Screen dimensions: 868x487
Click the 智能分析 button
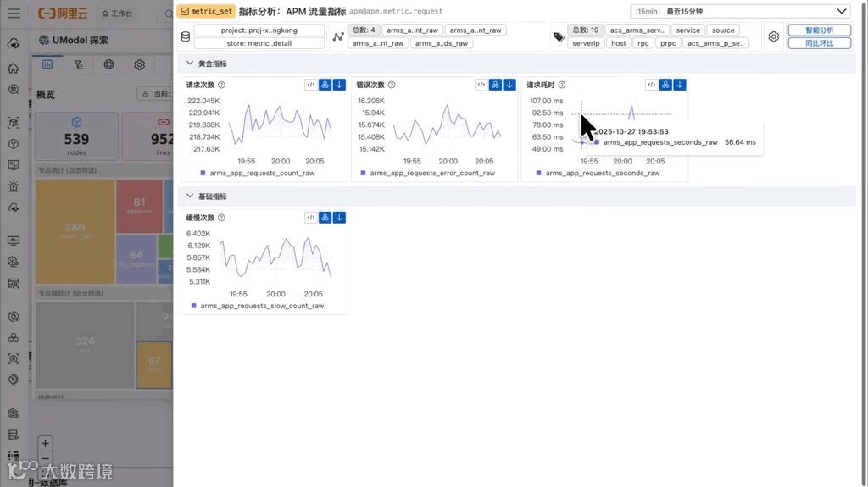tap(820, 30)
